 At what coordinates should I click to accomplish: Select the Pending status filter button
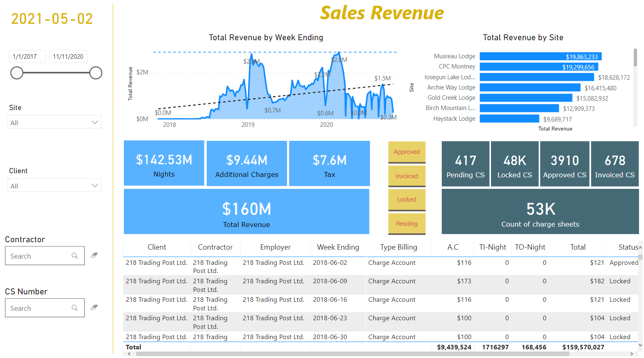[x=406, y=224]
